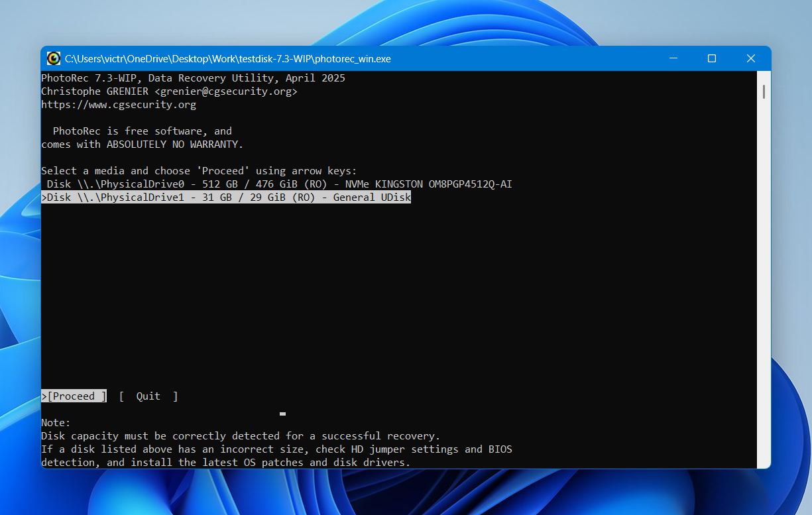Select the Quit option
This screenshot has height=515, width=812.
click(148, 396)
